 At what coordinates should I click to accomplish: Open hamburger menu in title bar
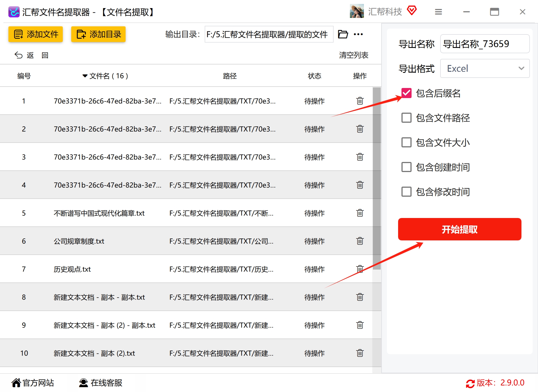438,12
